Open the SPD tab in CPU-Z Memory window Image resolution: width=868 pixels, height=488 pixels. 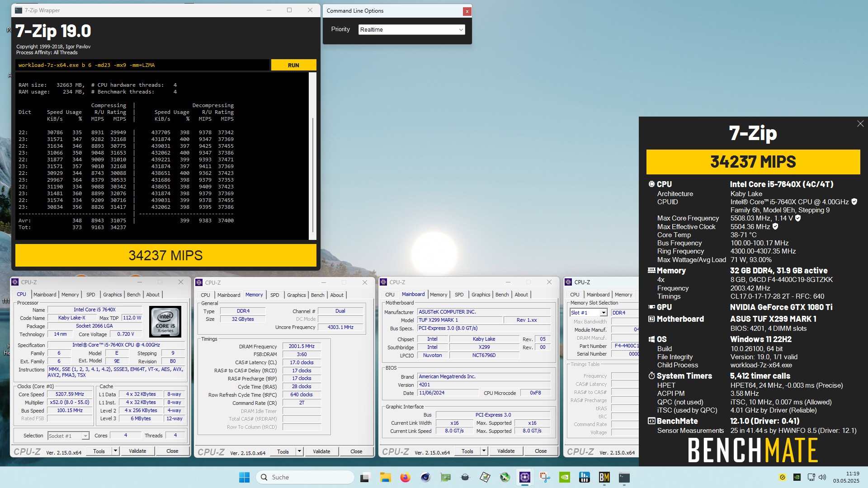(x=274, y=295)
